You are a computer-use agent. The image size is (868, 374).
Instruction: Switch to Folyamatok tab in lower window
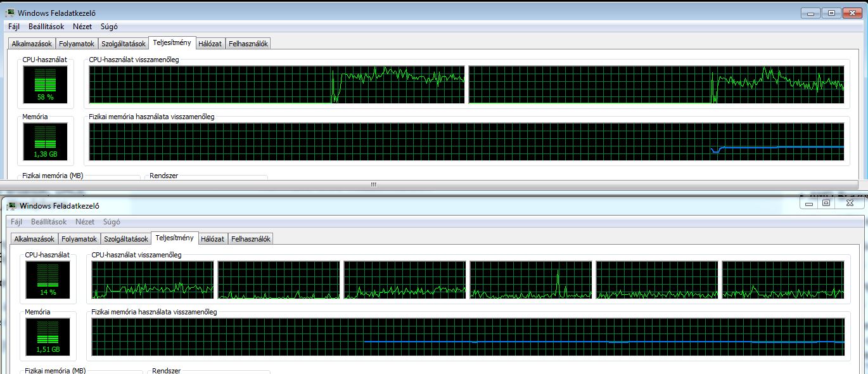(x=79, y=239)
